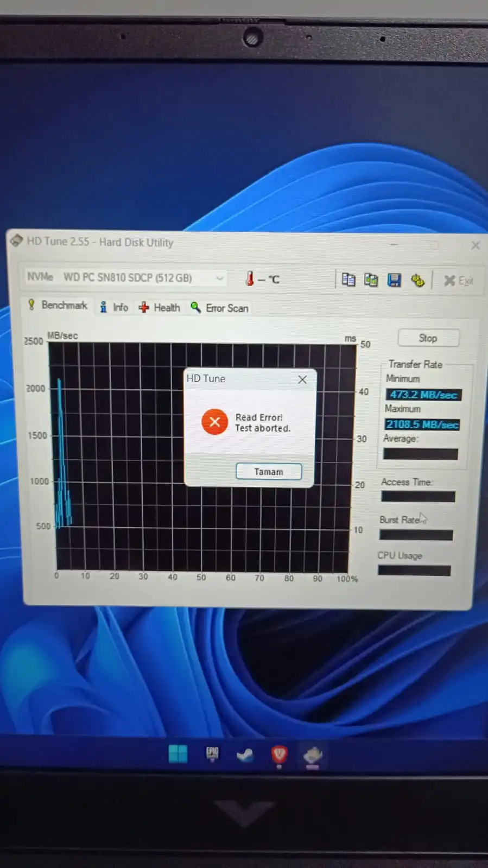This screenshot has height=868, width=488.
Task: Switch to the Benchmark tab
Action: click(58, 305)
